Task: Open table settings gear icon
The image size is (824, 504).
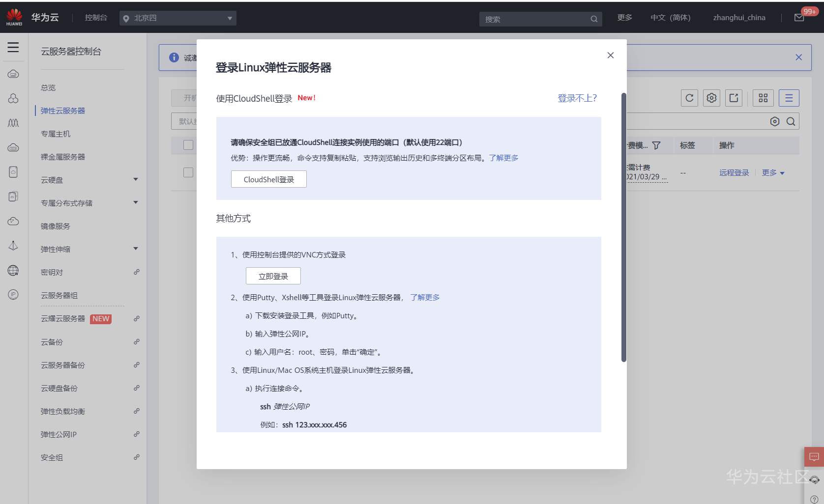Action: pos(711,98)
